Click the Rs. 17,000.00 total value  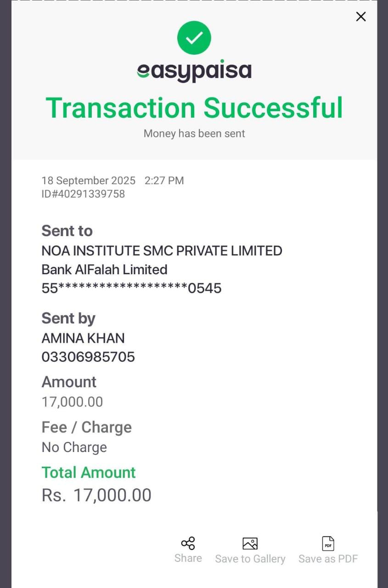tap(96, 495)
